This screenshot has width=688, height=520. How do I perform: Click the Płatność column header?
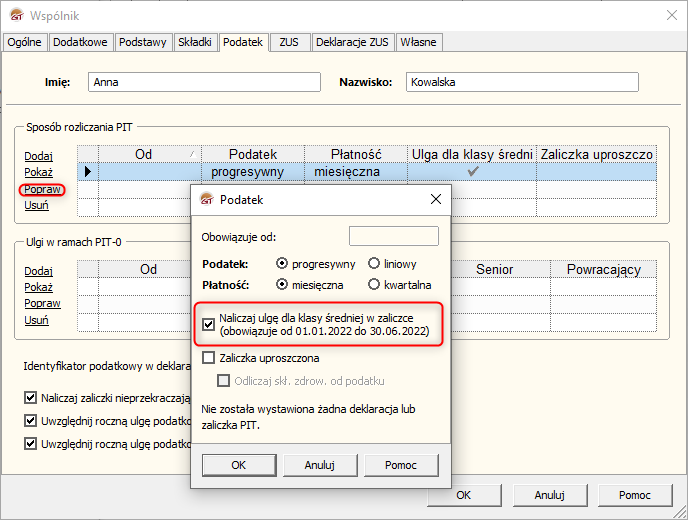pyautogui.click(x=356, y=154)
